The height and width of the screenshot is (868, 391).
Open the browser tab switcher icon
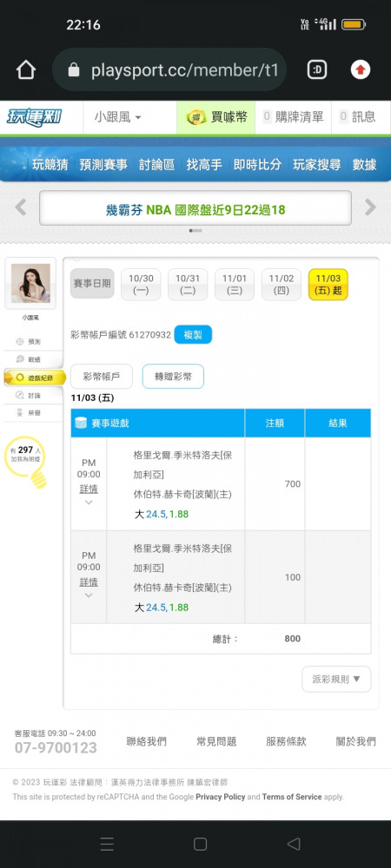(x=317, y=69)
